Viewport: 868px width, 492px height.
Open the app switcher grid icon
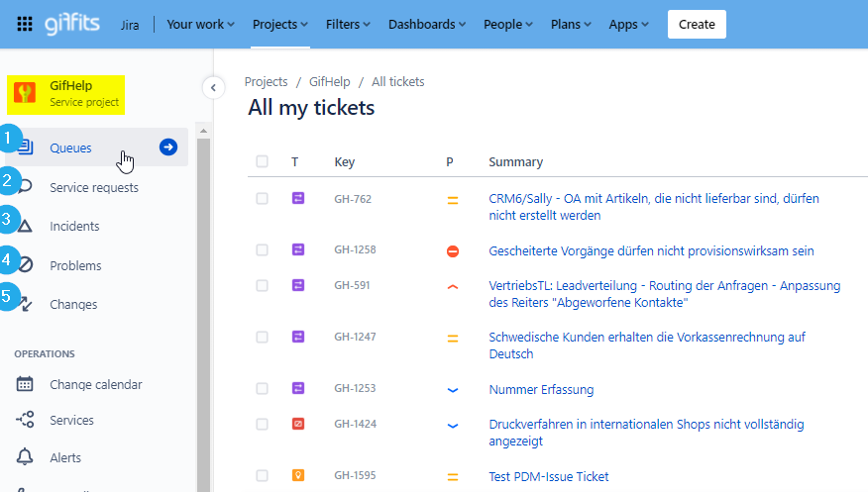pyautogui.click(x=25, y=24)
